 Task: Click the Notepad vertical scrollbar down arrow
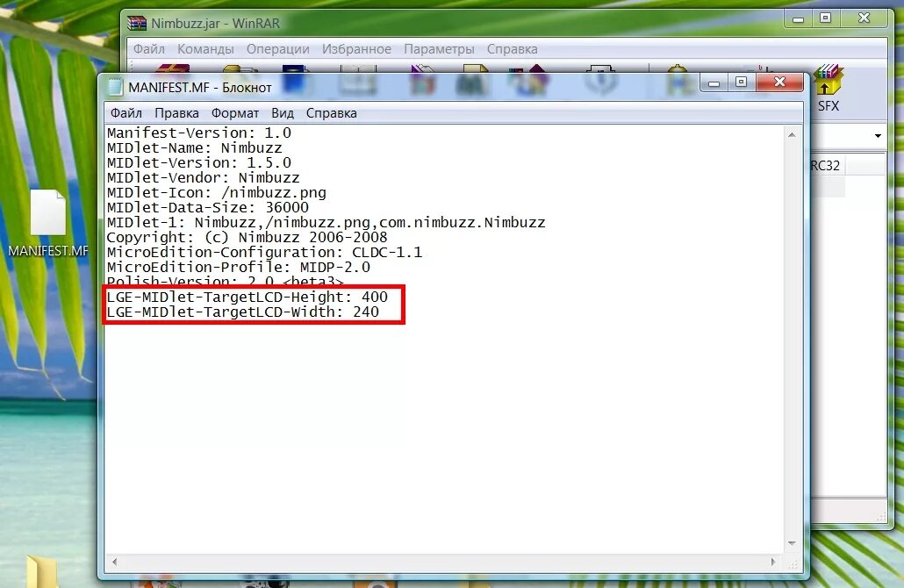click(x=792, y=543)
